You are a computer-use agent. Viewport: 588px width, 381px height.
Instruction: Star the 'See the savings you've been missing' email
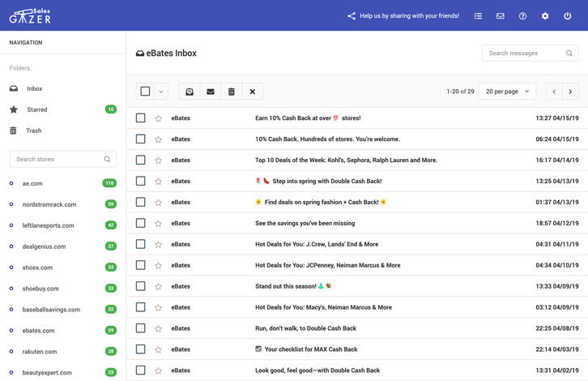tap(158, 224)
